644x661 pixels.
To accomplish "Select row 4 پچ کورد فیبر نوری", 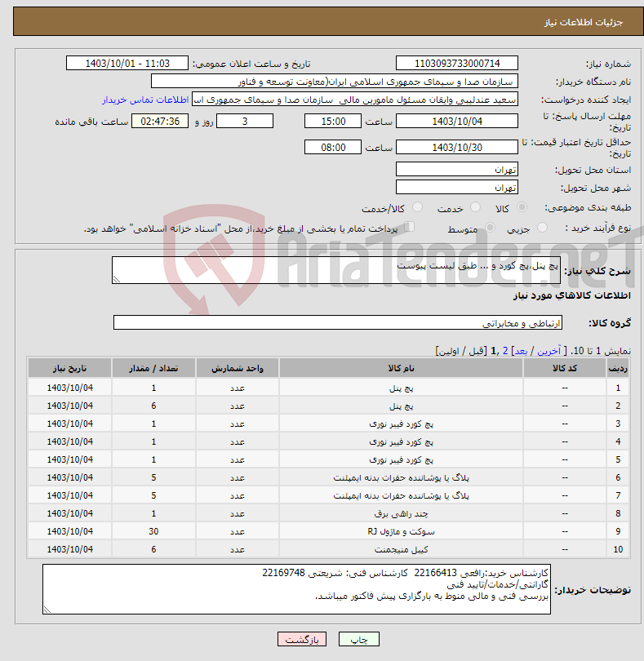I will coord(401,441).
